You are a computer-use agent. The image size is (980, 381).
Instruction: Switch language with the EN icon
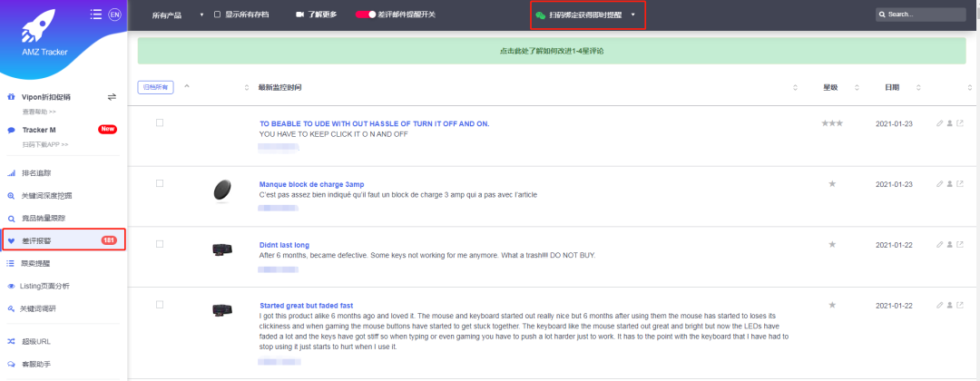tap(114, 15)
